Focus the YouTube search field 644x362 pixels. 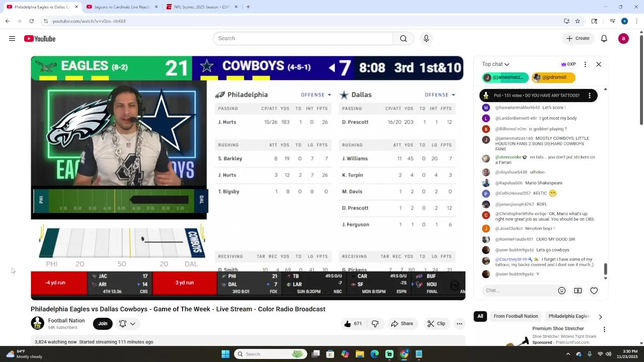point(303,39)
